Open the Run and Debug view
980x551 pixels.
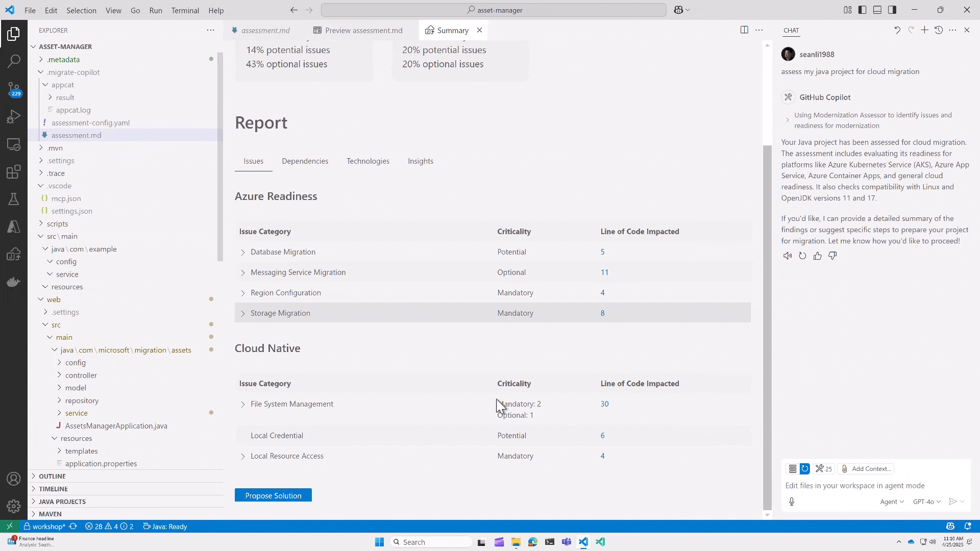14,117
